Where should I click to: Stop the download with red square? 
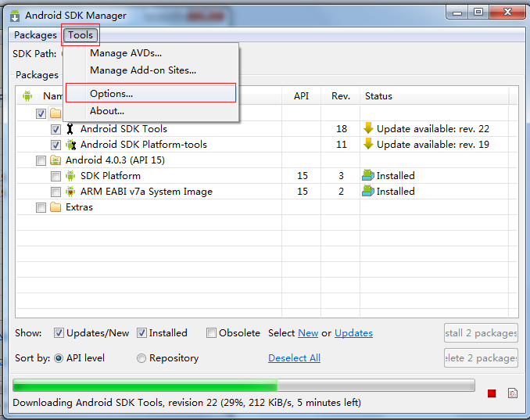[492, 393]
